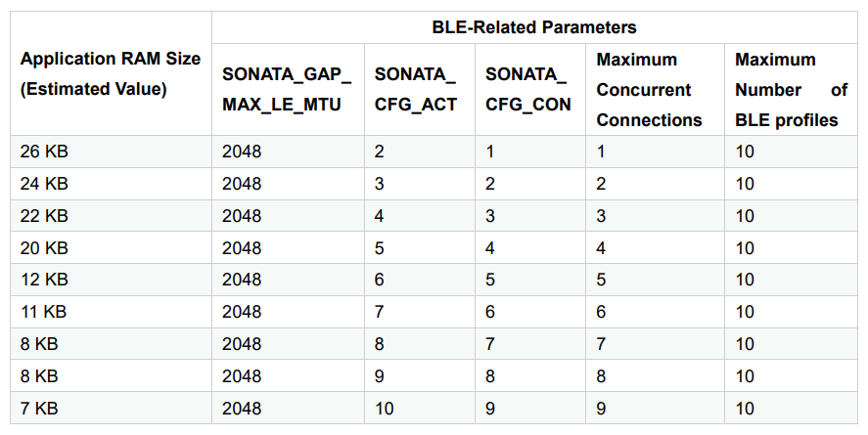The height and width of the screenshot is (435, 868).
Task: Select the 12 KB cell
Action: (111, 280)
